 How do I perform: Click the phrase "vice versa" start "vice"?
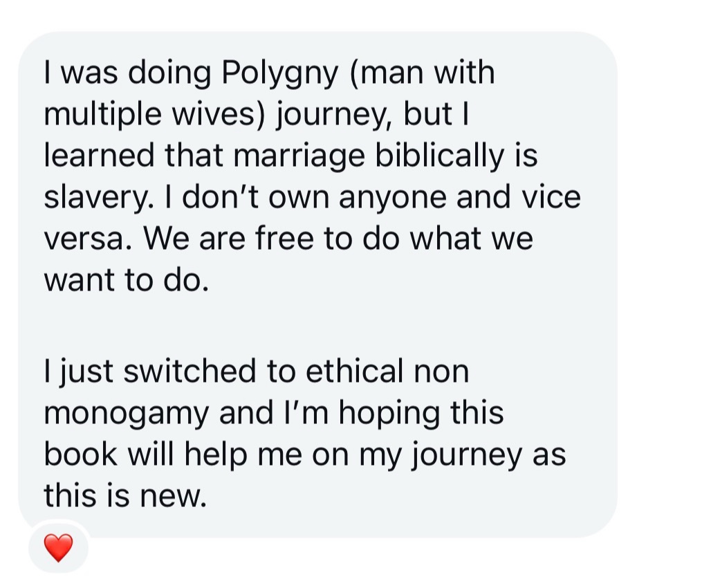pyautogui.click(x=551, y=198)
